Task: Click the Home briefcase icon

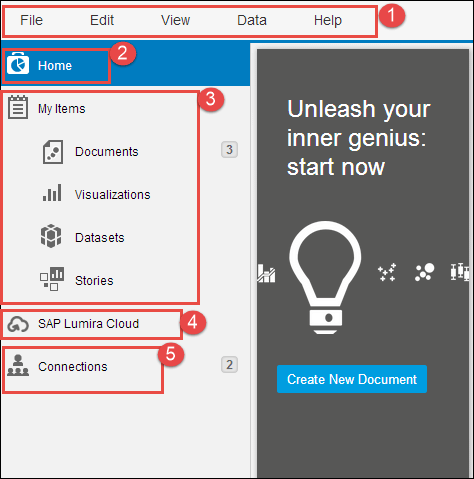Action: [x=18, y=63]
